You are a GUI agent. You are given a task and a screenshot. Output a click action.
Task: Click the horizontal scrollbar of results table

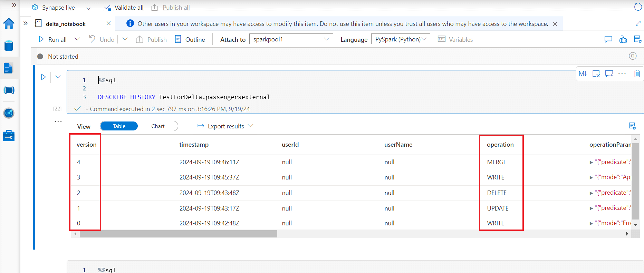click(178, 234)
